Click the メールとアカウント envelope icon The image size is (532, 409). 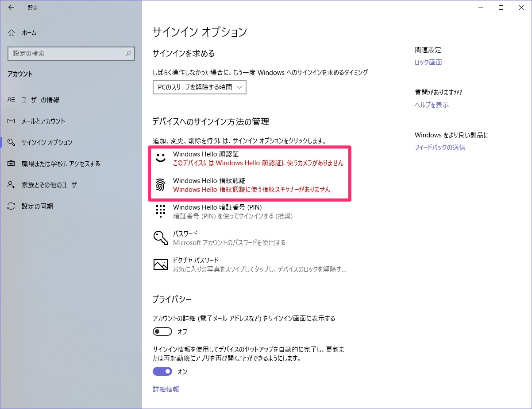12,121
